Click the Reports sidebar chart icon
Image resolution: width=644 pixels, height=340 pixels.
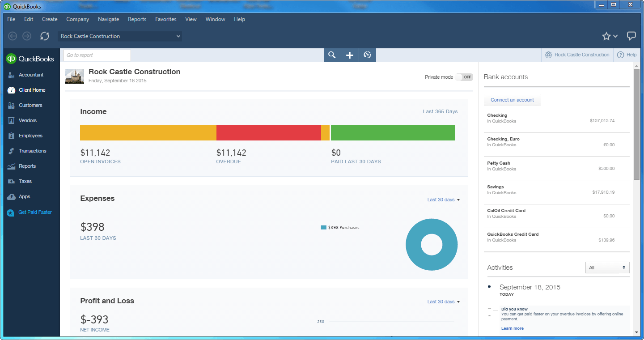[11, 166]
